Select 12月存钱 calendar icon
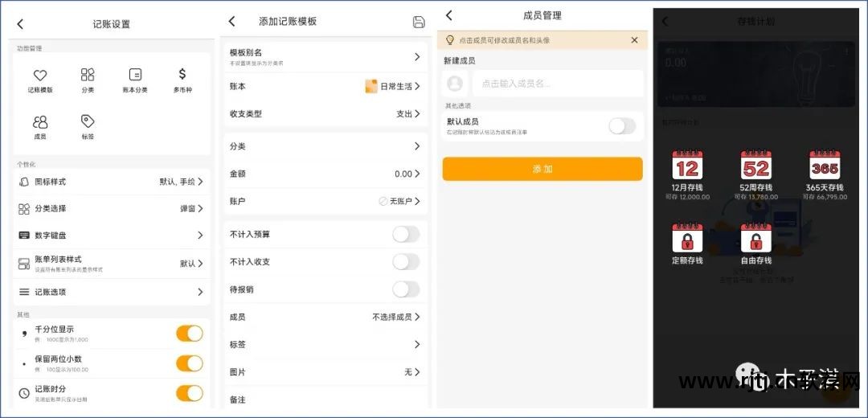This screenshot has width=868, height=418. 687,165
